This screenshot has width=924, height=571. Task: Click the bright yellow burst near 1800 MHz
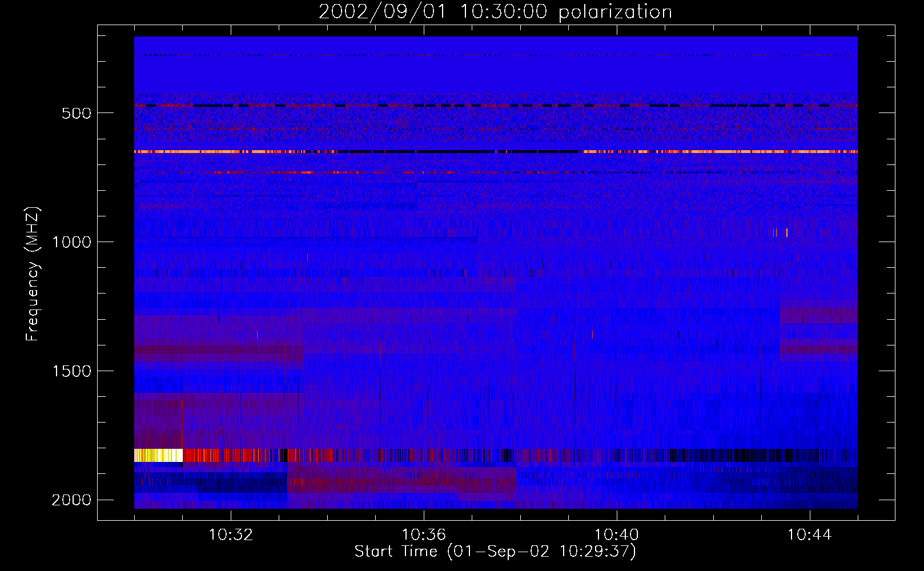tap(158, 455)
